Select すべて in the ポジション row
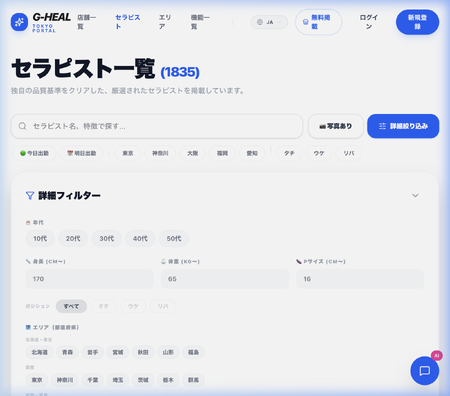450x396 pixels. (71, 306)
